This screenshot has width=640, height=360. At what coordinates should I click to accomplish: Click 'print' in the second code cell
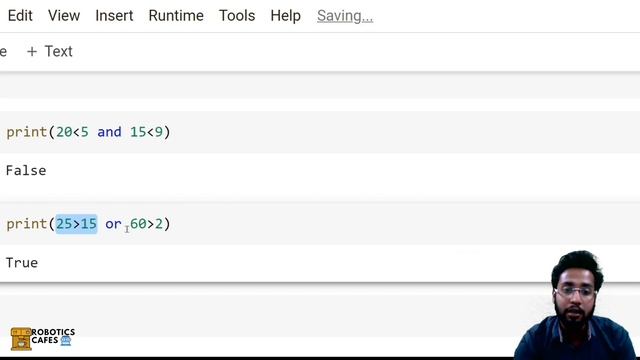[x=27, y=224]
